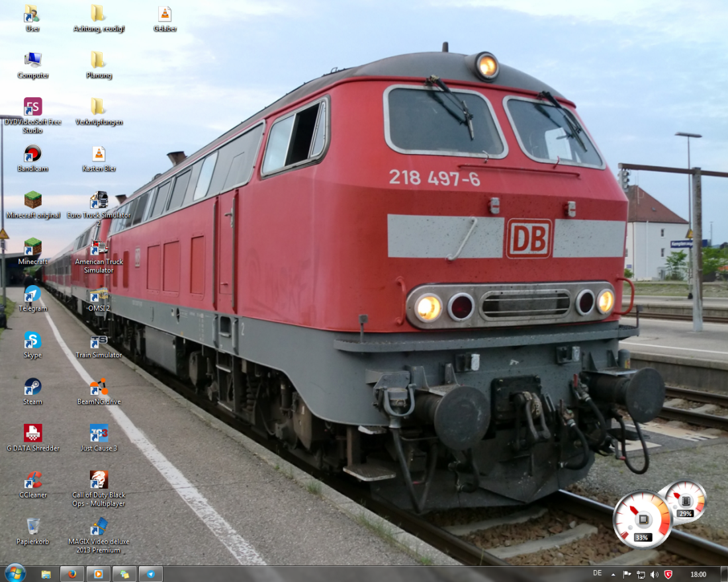The width and height of the screenshot is (728, 582).
Task: Open the Computer desktop icon
Action: 32,65
